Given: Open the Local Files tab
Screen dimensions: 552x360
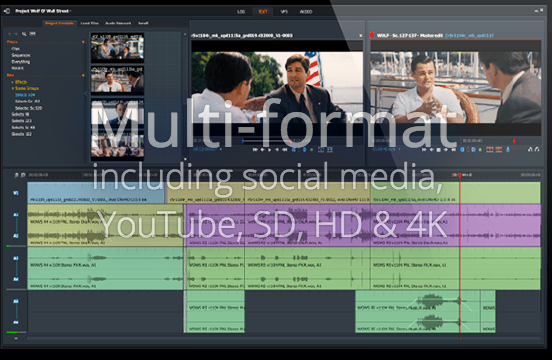Looking at the screenshot, I should coord(89,23).
